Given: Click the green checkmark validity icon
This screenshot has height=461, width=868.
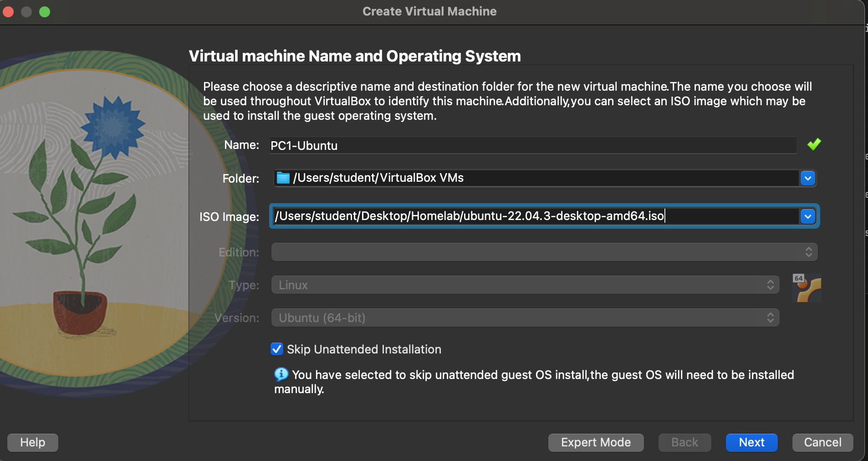Looking at the screenshot, I should click(814, 144).
